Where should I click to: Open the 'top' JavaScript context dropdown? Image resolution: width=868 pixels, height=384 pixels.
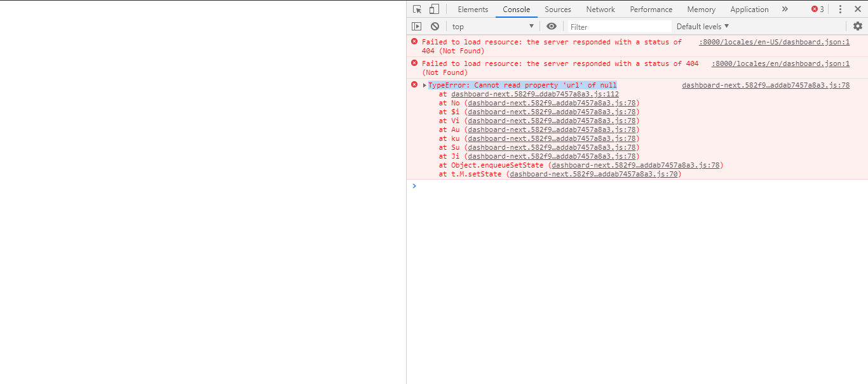(493, 26)
